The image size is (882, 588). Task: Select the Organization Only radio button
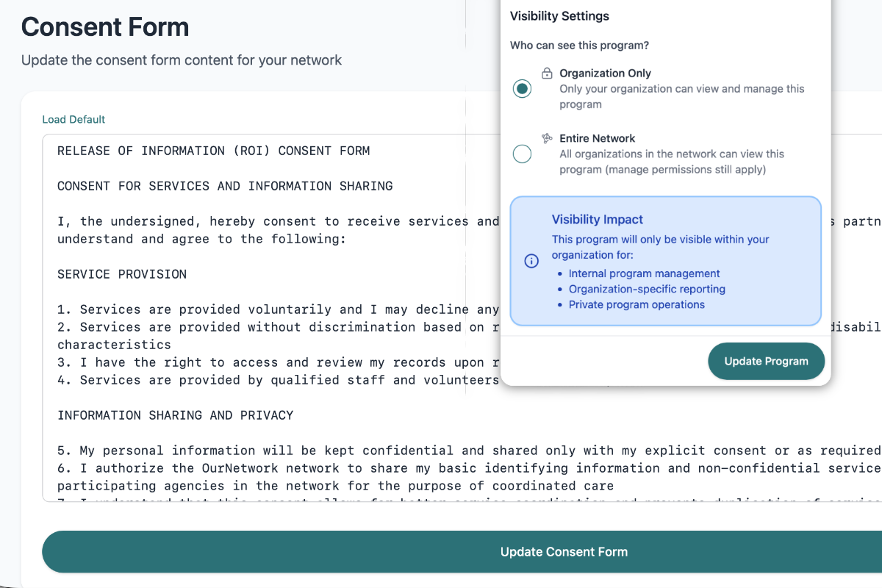click(522, 89)
